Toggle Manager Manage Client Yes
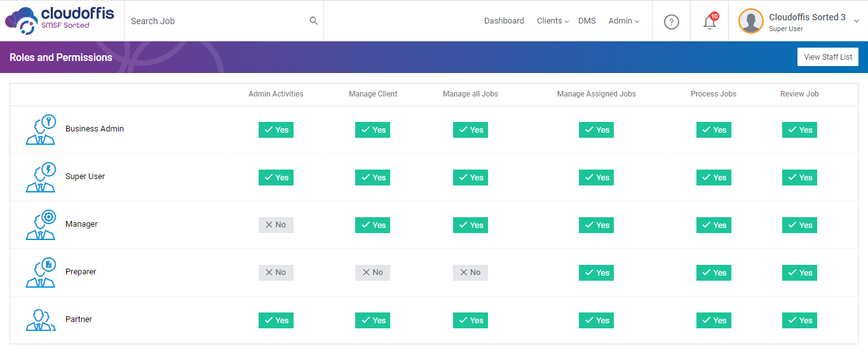 tap(372, 225)
